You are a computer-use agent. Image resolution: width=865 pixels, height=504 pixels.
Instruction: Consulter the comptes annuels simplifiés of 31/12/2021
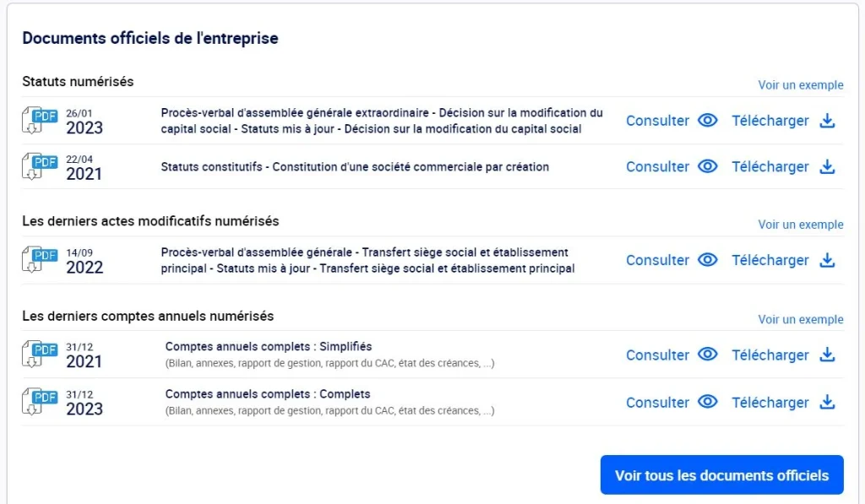tap(658, 355)
